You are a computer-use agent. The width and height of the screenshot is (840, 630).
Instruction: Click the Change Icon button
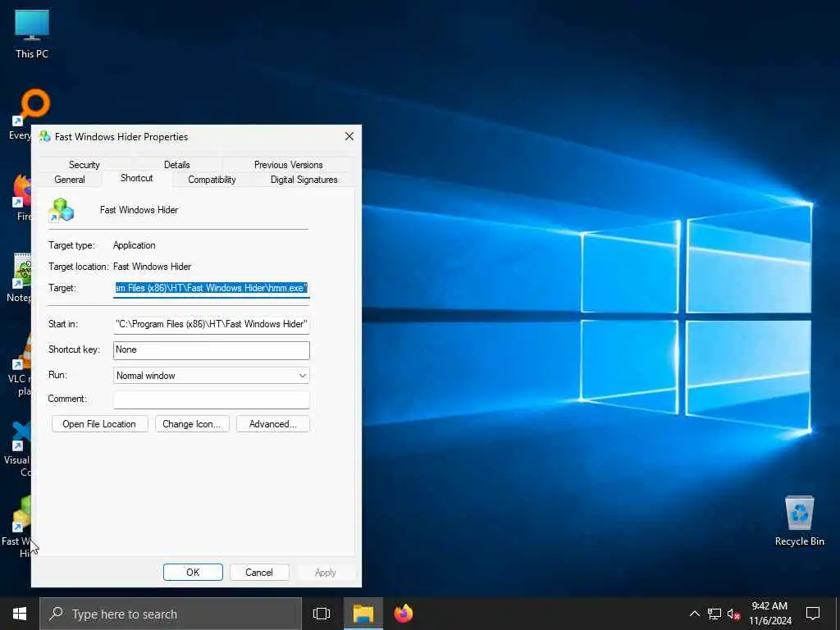point(192,424)
